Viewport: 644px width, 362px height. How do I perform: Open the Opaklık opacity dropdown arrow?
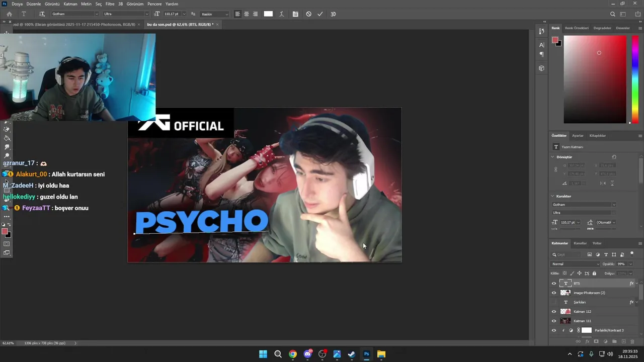(630, 264)
